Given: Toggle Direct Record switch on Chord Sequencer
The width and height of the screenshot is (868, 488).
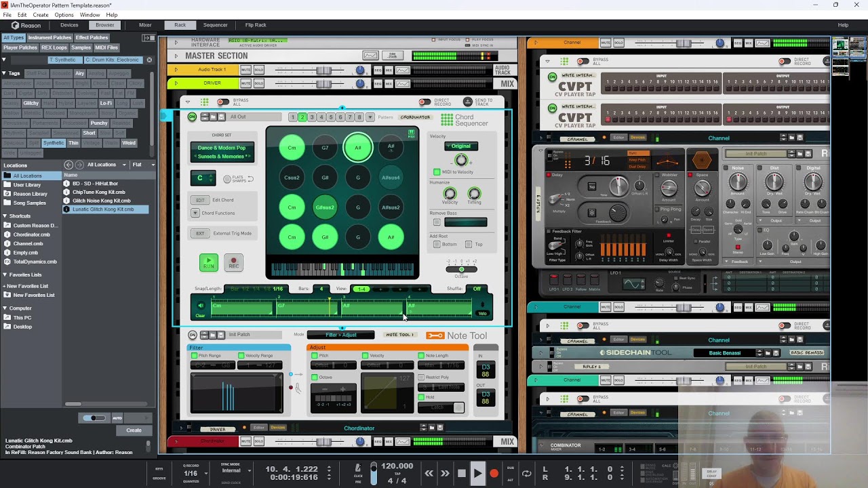Looking at the screenshot, I should point(425,102).
